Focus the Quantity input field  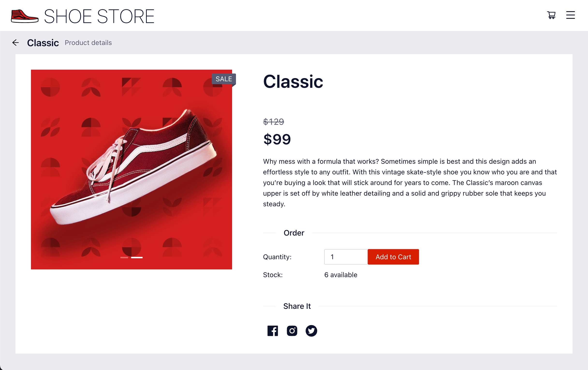[x=345, y=257]
